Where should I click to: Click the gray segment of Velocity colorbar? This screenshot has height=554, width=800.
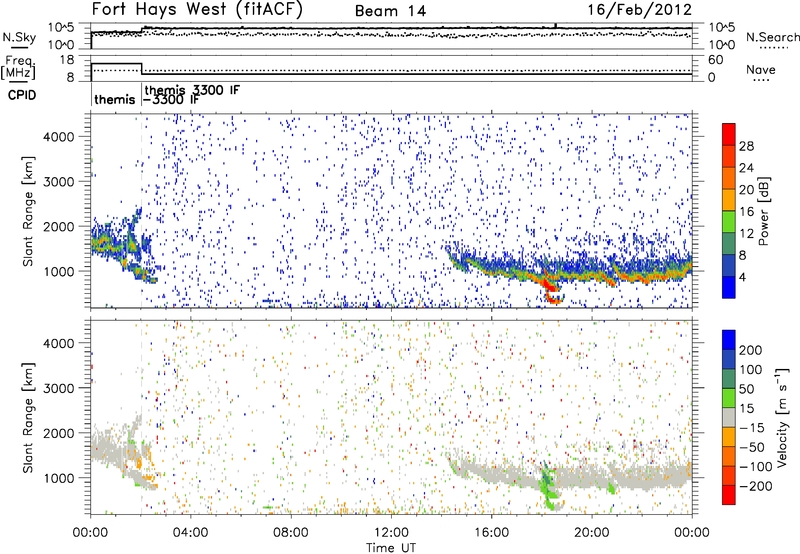tap(729, 417)
